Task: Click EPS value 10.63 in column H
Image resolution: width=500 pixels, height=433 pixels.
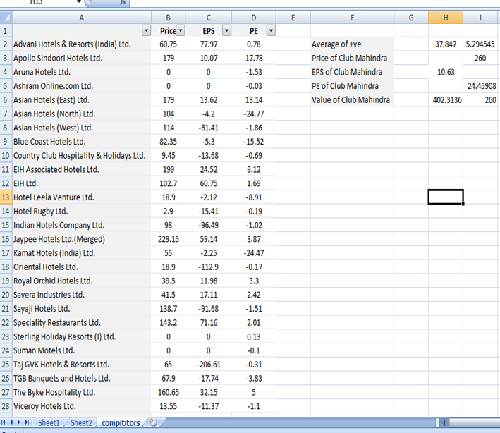Action: point(446,72)
